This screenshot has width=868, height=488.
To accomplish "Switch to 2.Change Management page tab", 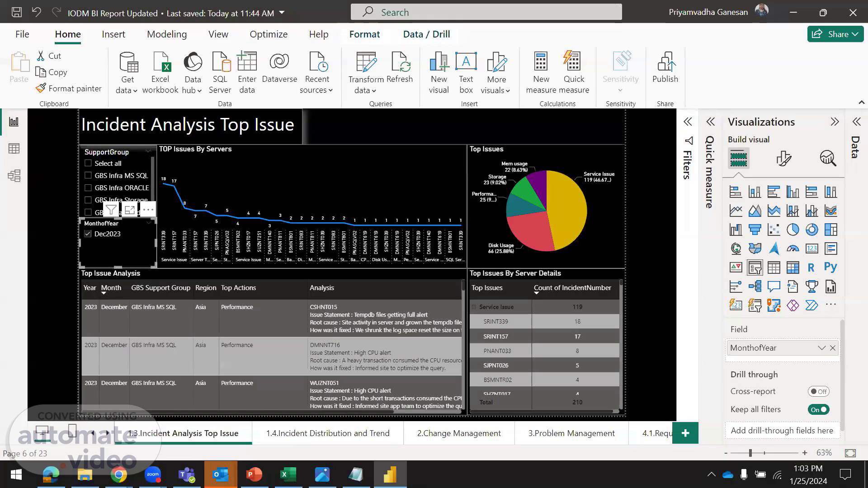I will tap(458, 433).
